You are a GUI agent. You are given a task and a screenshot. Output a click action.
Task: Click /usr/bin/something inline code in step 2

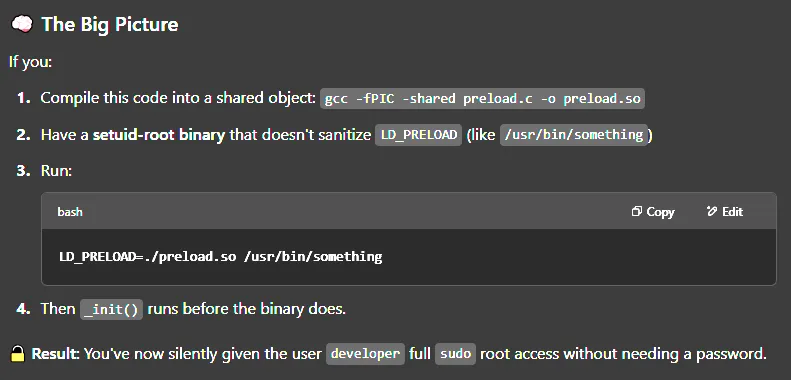click(x=574, y=135)
